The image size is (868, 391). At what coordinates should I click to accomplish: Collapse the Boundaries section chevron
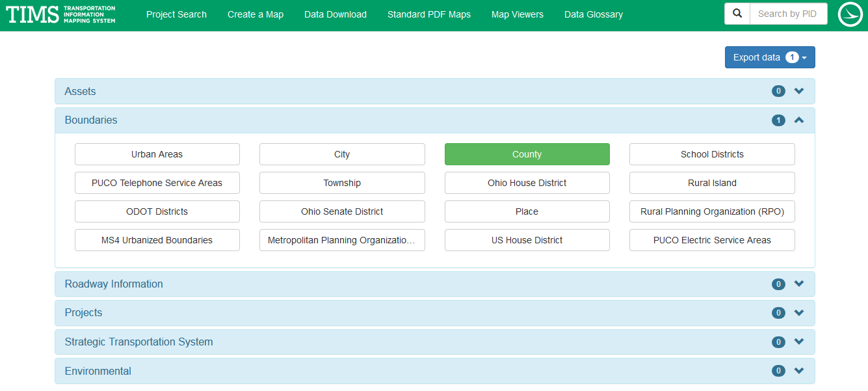click(x=799, y=120)
